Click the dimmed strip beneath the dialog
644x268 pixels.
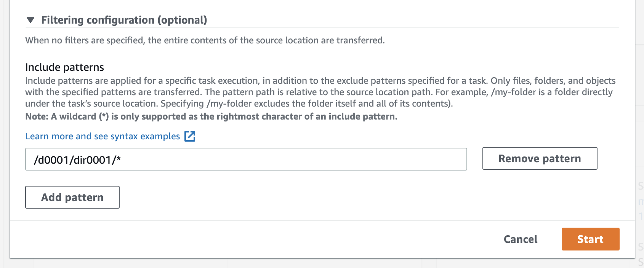[322, 263]
